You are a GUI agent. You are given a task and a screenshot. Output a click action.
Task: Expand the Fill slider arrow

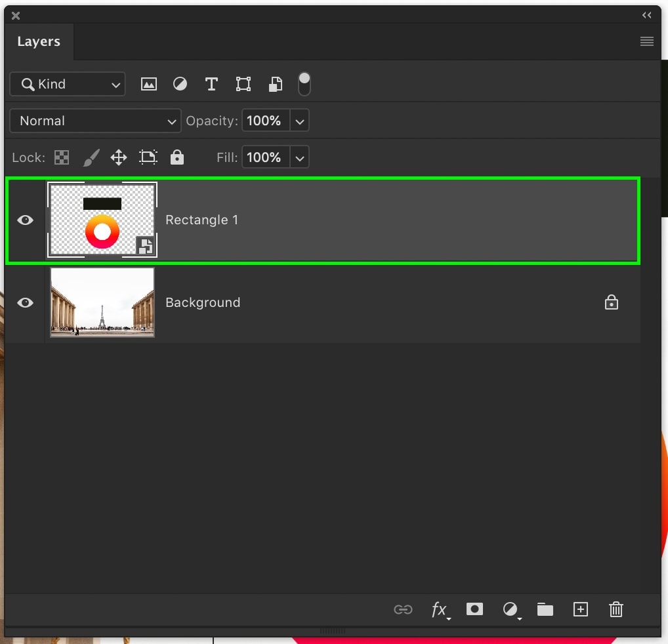(300, 158)
